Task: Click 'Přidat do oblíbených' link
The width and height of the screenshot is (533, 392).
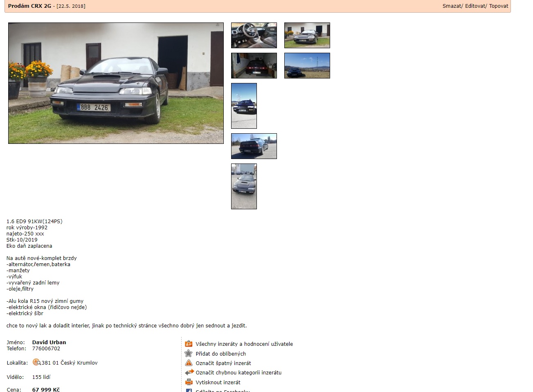Action: click(x=220, y=354)
